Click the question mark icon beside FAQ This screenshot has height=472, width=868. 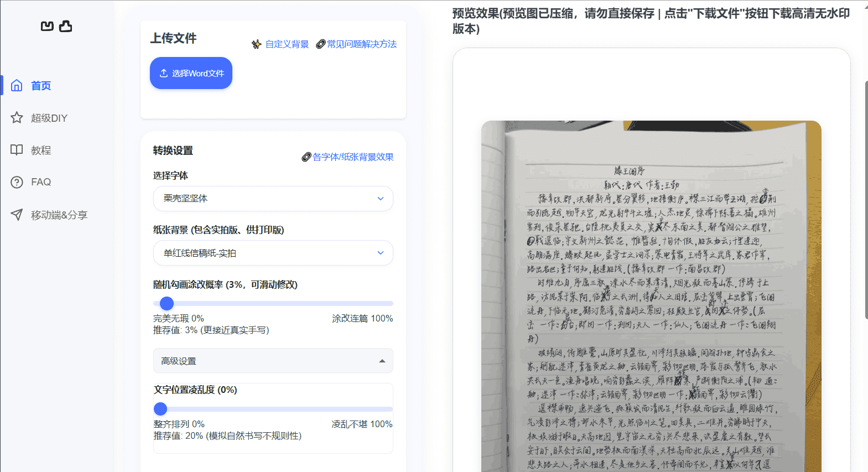17,182
